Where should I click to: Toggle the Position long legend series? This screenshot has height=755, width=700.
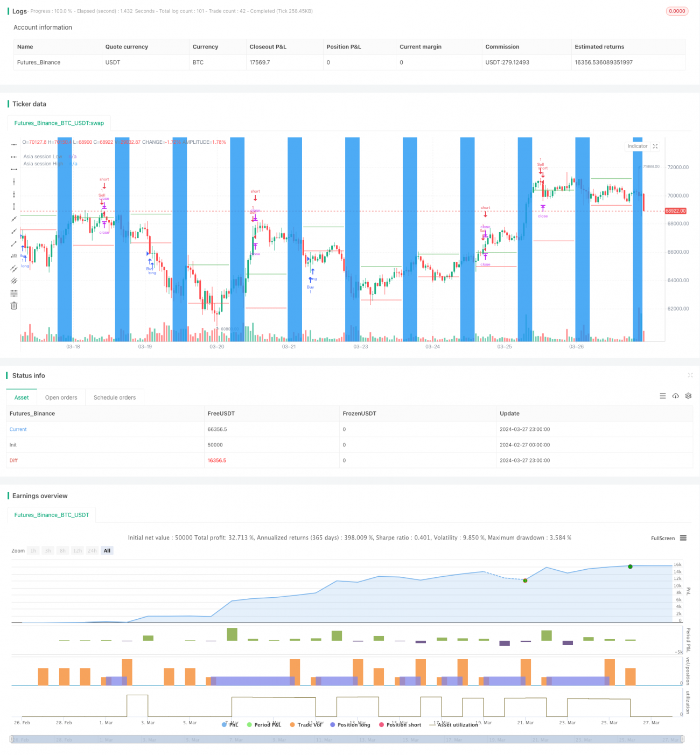click(x=350, y=725)
